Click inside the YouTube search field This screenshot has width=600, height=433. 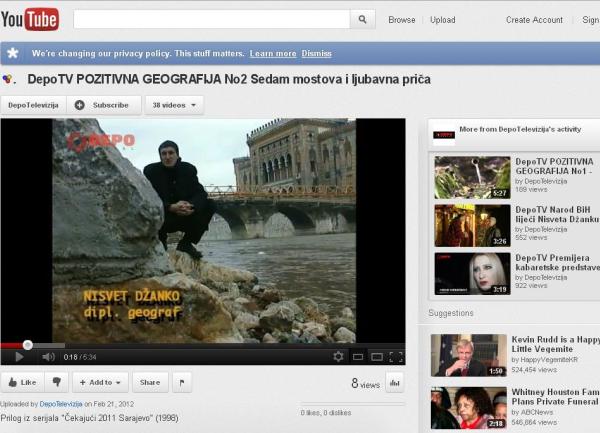tap(211, 20)
